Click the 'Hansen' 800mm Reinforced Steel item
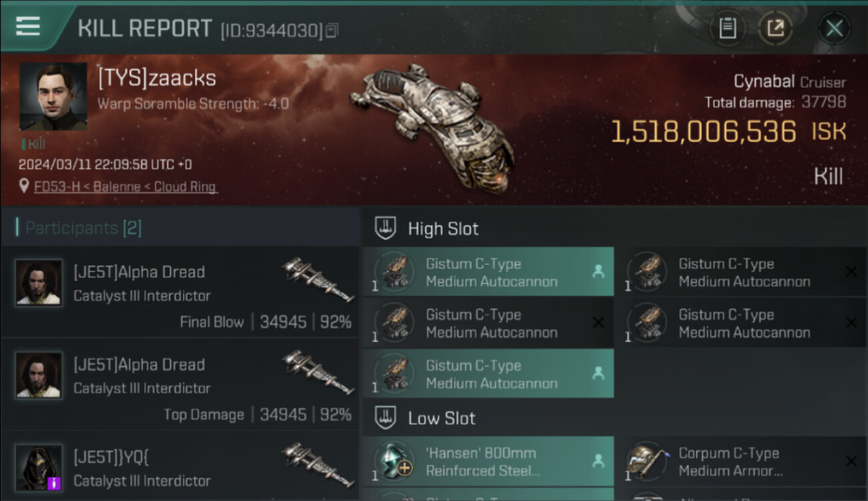Screen dimensions: 868x501 coord(488,462)
